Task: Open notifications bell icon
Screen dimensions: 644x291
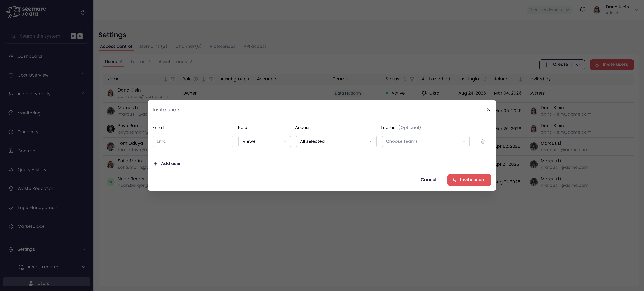Action: (582, 10)
